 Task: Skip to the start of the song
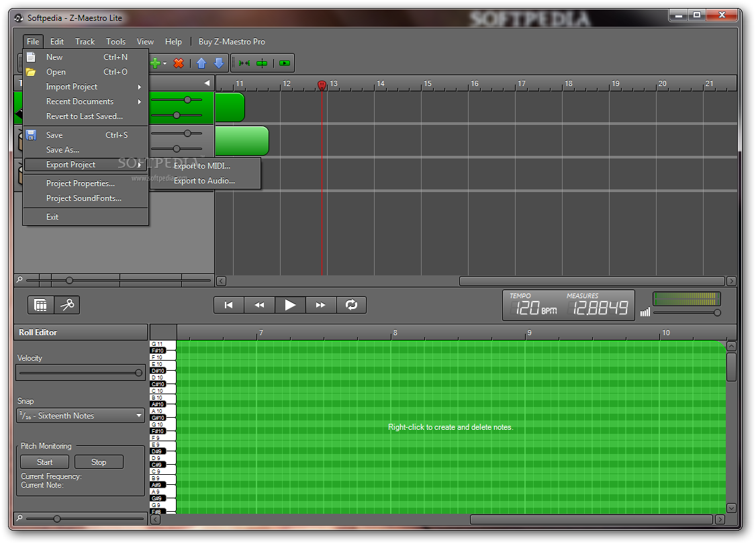[x=229, y=305]
